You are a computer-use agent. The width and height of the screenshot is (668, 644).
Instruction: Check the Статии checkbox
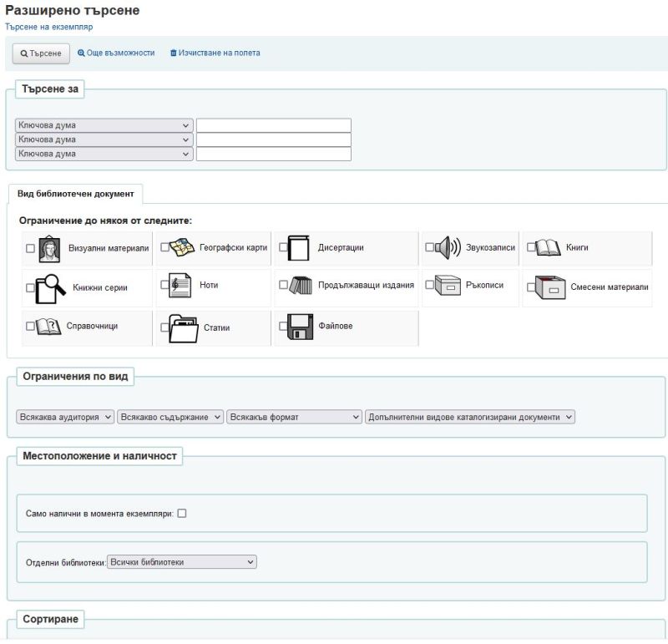(164, 327)
